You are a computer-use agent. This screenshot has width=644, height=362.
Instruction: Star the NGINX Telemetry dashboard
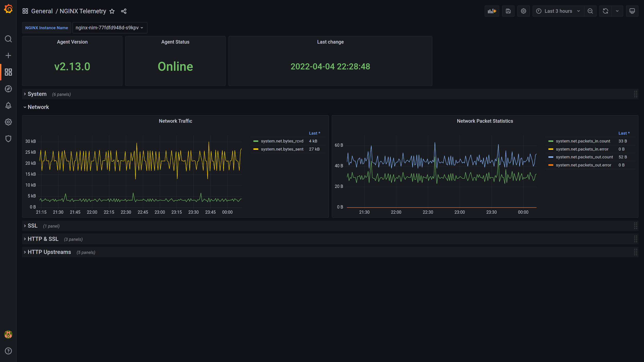coord(112,11)
